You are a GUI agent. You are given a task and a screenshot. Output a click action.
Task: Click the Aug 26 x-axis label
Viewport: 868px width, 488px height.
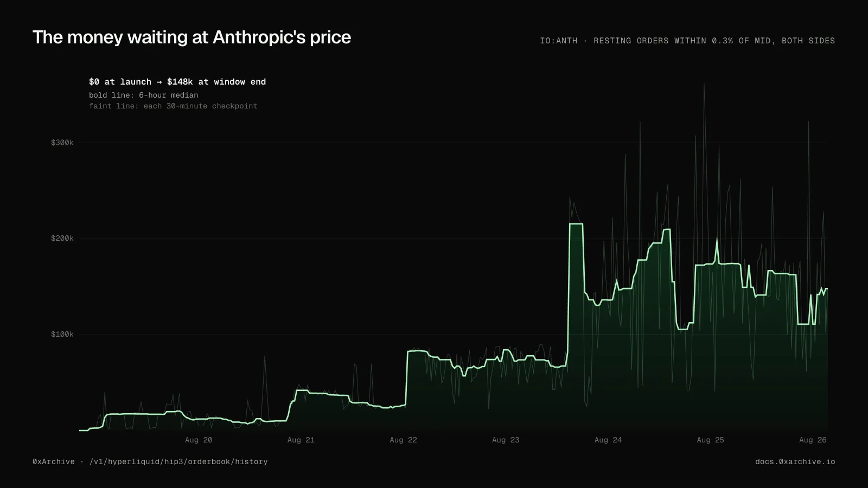[813, 440]
